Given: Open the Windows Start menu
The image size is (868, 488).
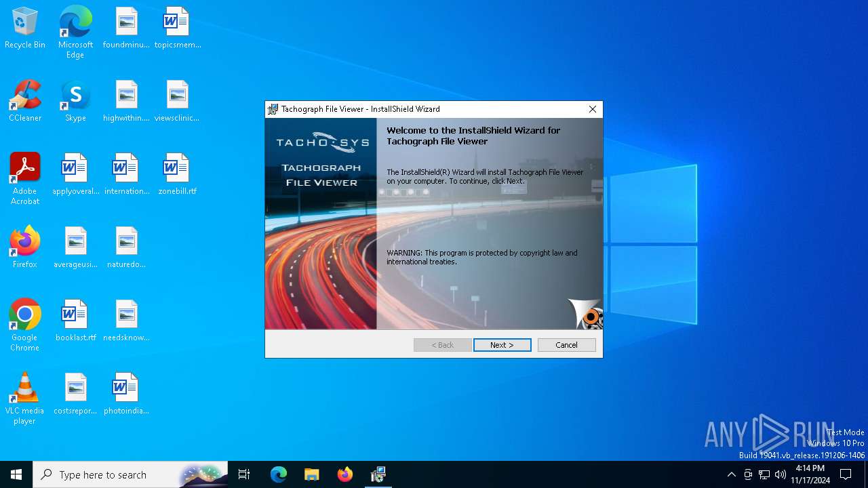Looking at the screenshot, I should click(x=16, y=474).
